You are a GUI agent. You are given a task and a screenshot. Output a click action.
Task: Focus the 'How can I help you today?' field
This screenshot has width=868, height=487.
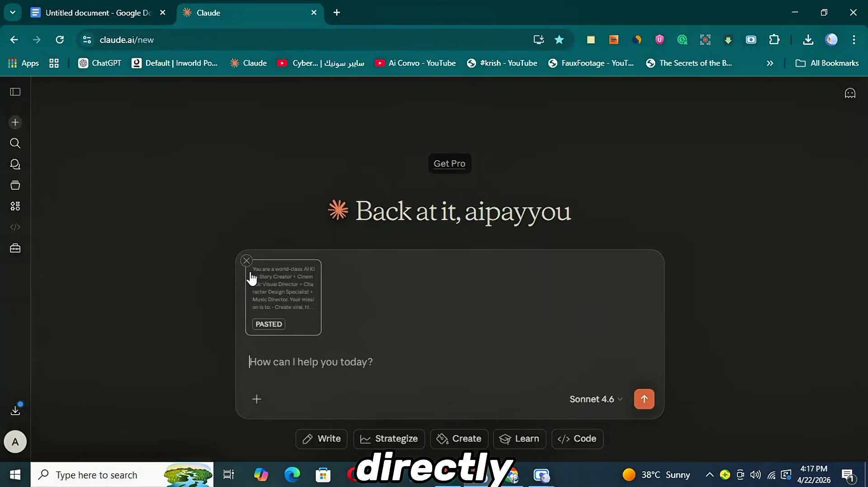click(x=450, y=362)
